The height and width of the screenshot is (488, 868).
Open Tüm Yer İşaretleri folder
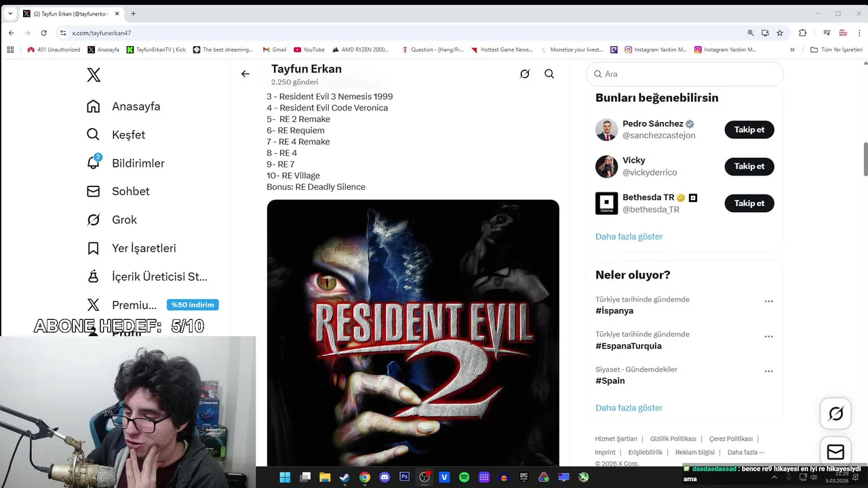[837, 49]
